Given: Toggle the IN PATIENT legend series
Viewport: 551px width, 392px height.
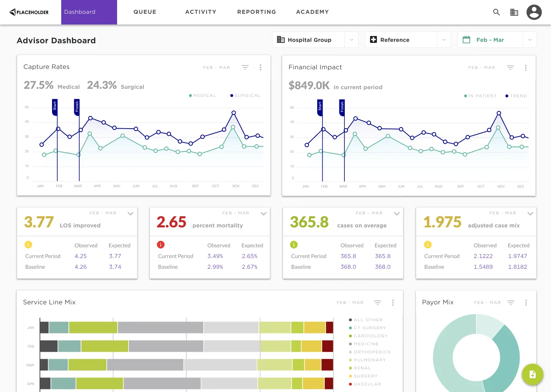Looking at the screenshot, I should click(x=480, y=96).
